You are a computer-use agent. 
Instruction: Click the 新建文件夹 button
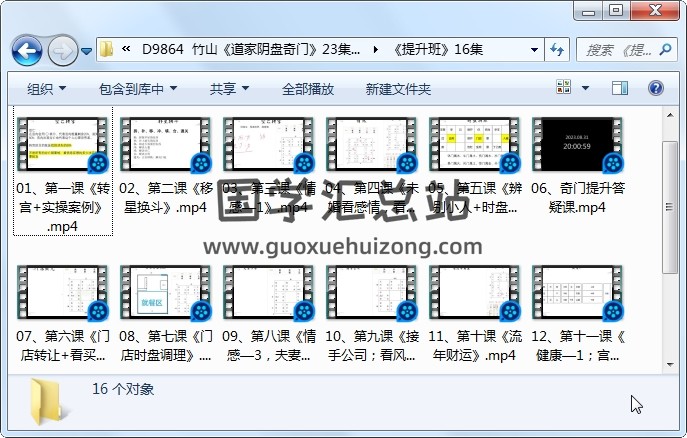398,89
